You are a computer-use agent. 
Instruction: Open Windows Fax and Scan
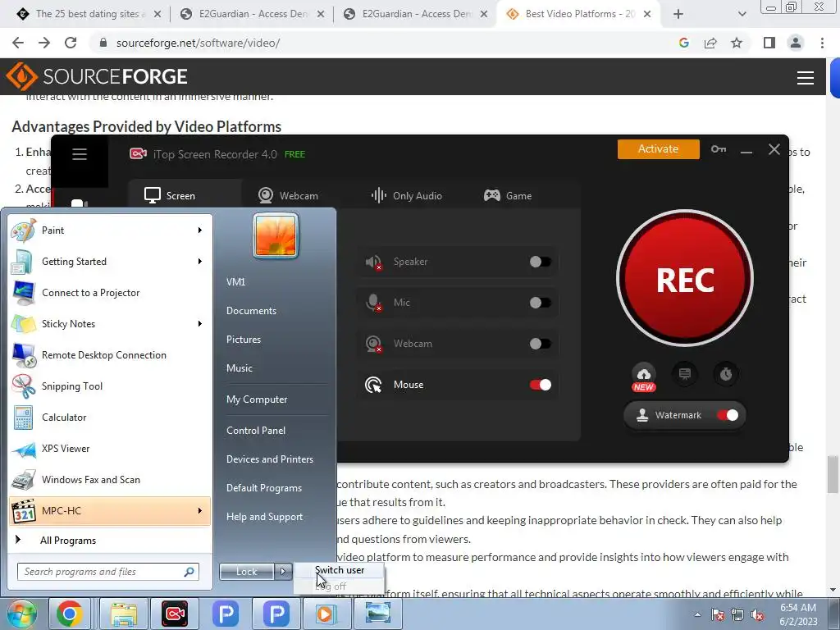(110, 479)
